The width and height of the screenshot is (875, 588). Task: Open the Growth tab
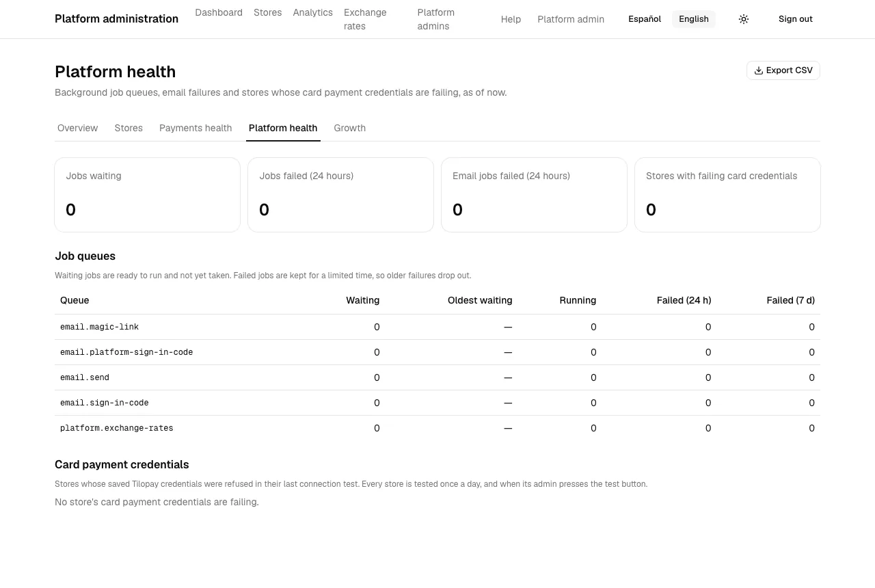tap(350, 128)
